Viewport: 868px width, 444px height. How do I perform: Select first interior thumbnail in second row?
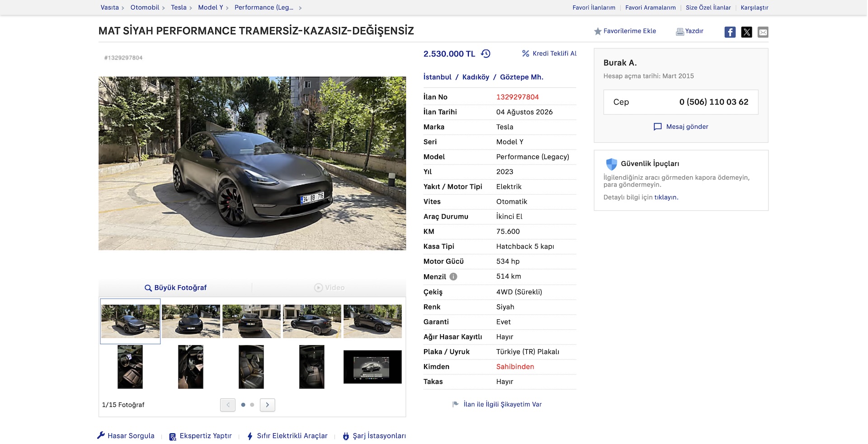click(130, 367)
